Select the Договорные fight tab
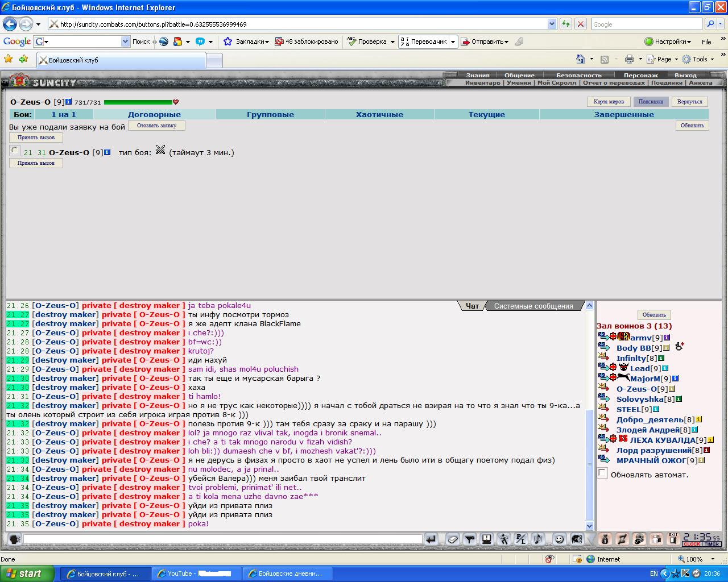 pos(154,114)
